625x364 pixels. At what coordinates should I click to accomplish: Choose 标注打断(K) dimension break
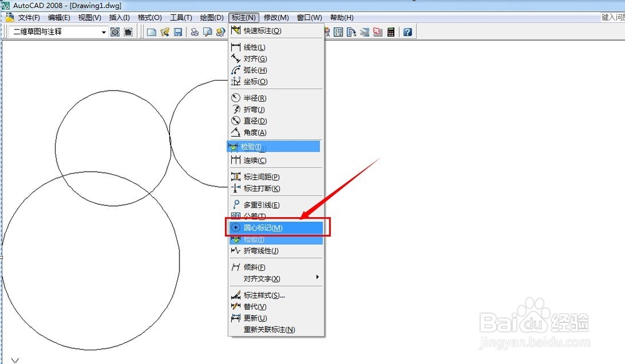click(x=276, y=189)
